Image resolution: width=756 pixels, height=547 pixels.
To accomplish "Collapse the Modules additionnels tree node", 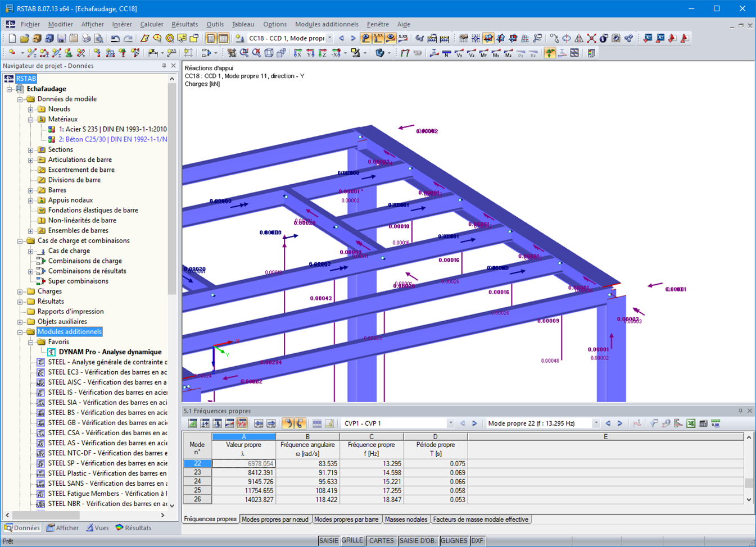I will (x=20, y=332).
